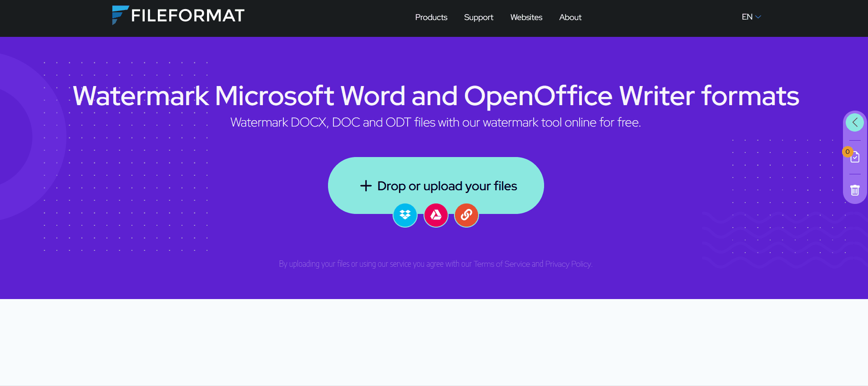Viewport: 868px width, 386px height.
Task: Import a file from Google Drive
Action: 436,215
